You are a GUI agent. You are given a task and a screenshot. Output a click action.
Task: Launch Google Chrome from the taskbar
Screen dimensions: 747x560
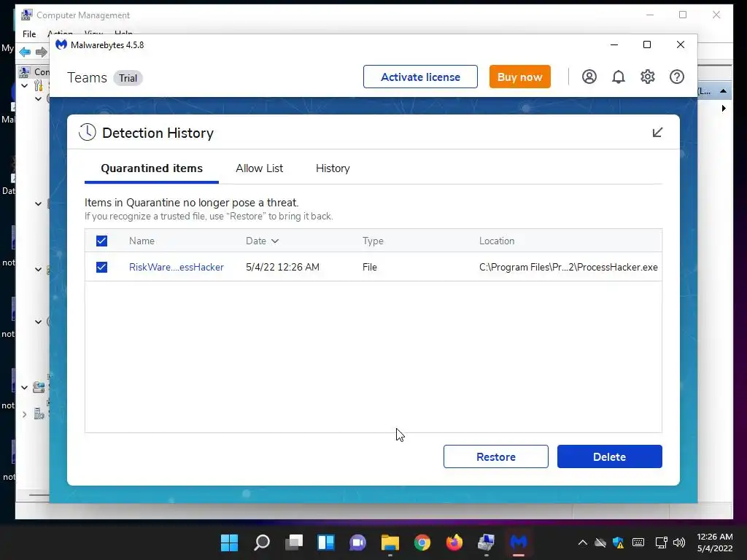[422, 542]
